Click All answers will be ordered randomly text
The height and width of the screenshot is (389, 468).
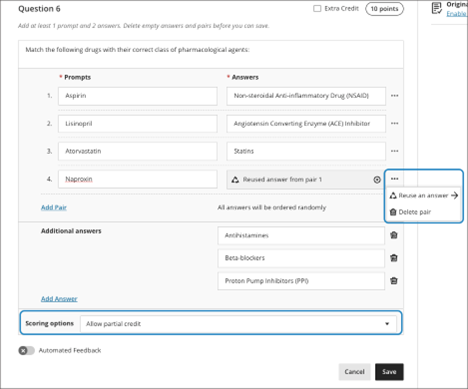[272, 207]
